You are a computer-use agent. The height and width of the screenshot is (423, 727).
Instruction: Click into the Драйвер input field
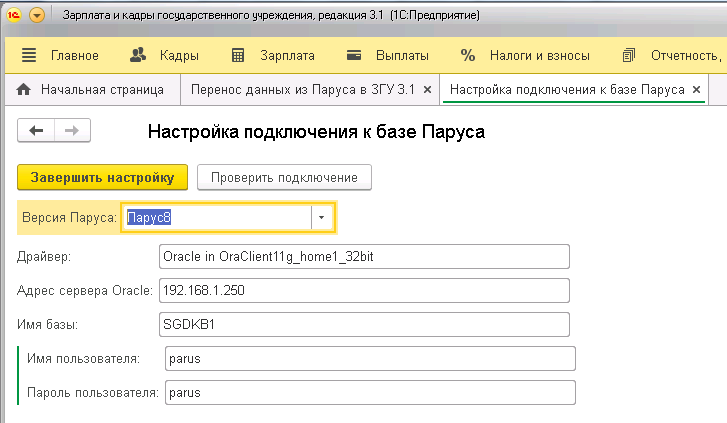click(363, 257)
